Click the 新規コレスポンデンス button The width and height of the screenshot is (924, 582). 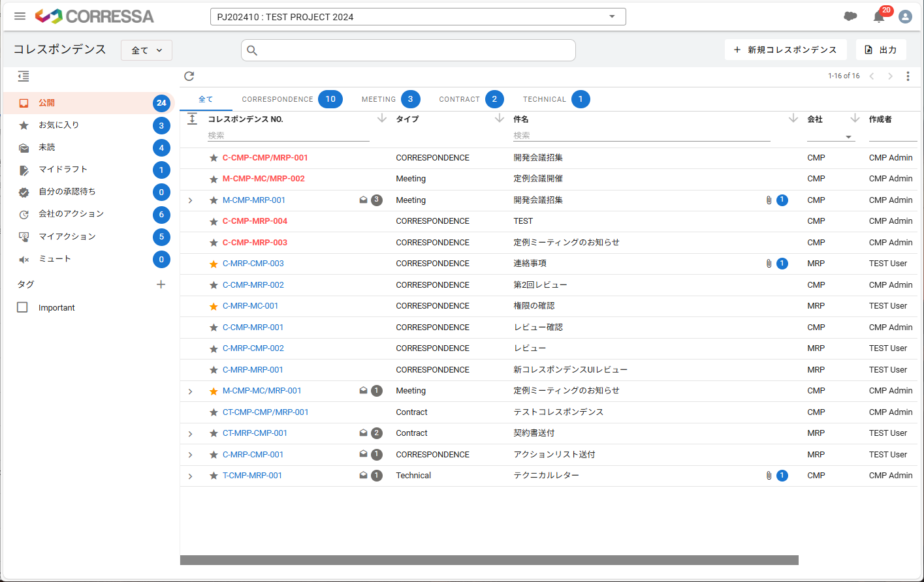point(786,49)
